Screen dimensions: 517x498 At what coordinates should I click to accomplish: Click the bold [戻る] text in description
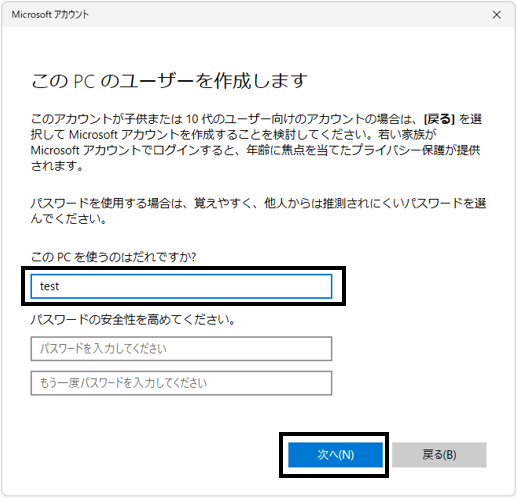pyautogui.click(x=439, y=119)
